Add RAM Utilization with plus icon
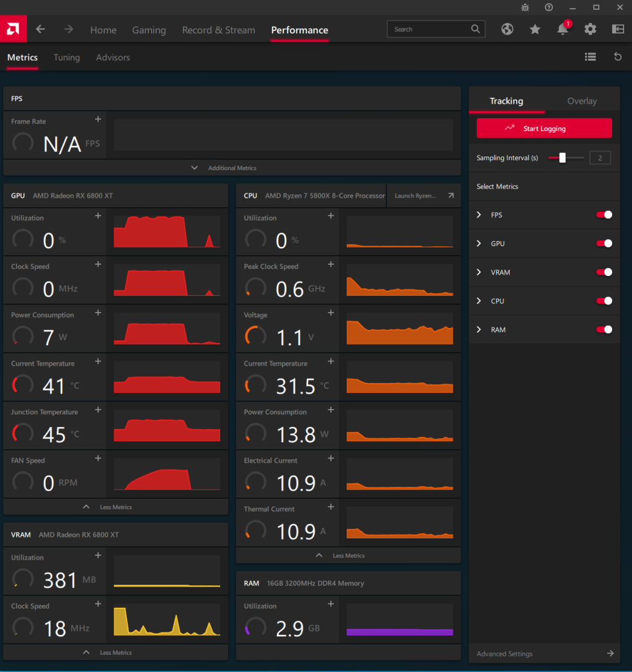This screenshot has width=632, height=672. tap(331, 604)
